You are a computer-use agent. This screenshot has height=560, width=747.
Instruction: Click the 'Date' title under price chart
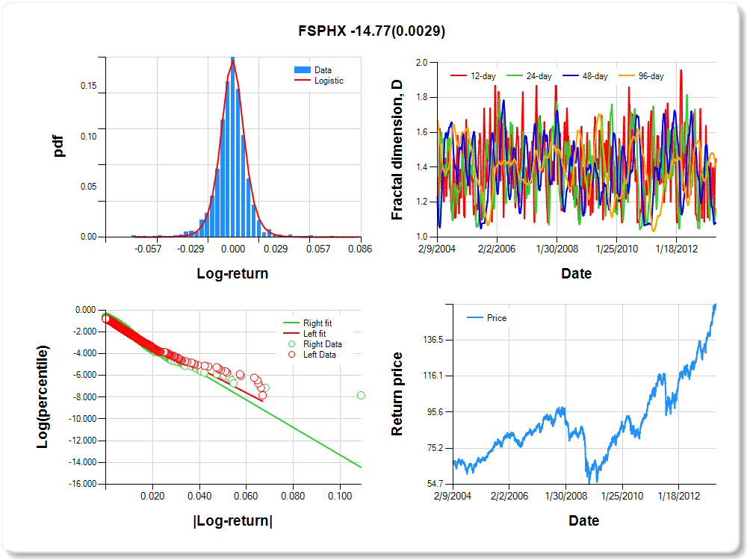click(x=584, y=520)
